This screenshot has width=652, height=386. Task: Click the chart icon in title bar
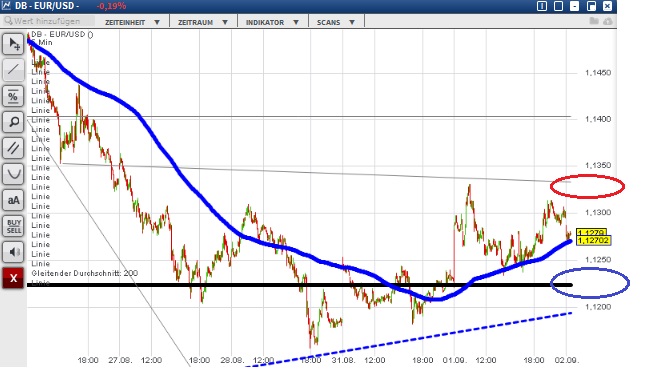coord(6,6)
